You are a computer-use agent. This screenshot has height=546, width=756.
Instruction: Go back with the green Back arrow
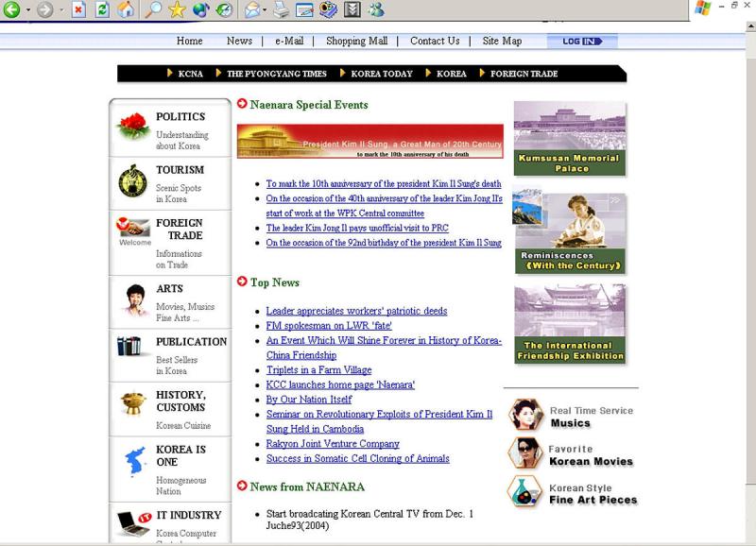coord(11,9)
